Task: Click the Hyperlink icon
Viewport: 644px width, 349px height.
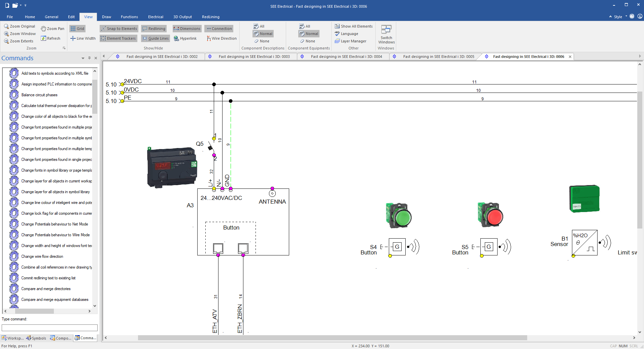Action: [x=185, y=38]
